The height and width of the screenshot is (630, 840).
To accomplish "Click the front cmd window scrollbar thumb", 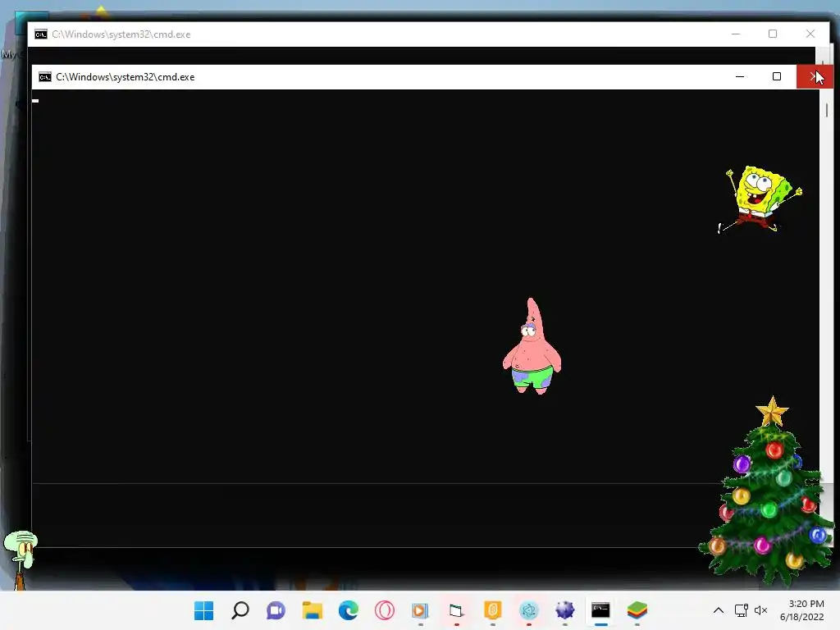I will click(827, 110).
